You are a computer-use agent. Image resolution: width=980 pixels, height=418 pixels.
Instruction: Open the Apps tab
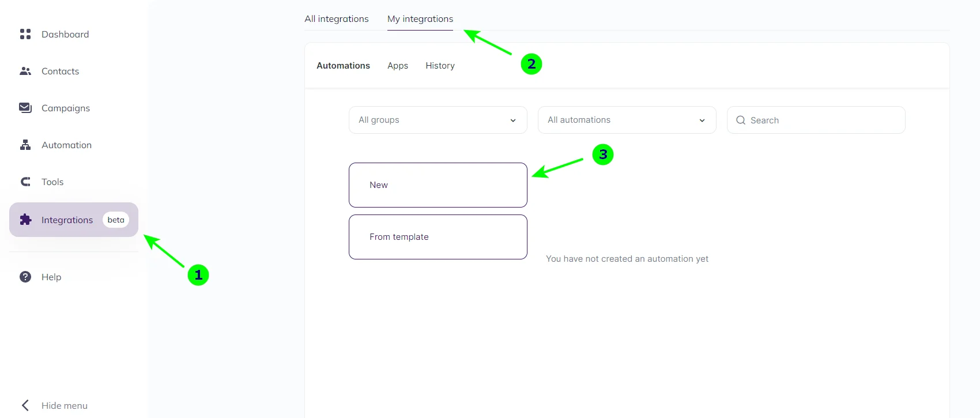pyautogui.click(x=398, y=65)
